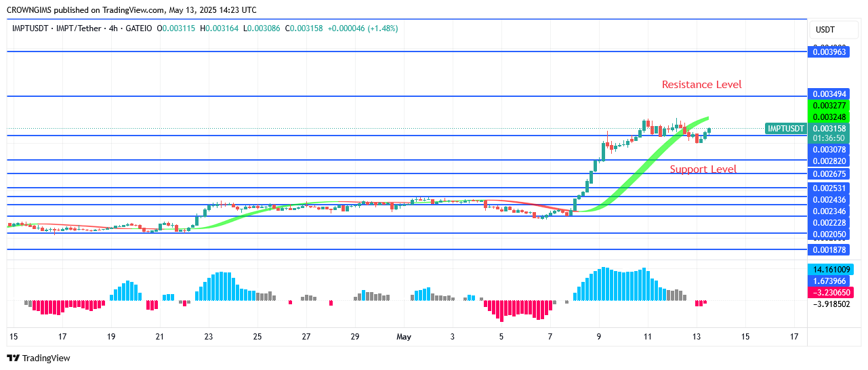This screenshot has width=868, height=370.
Task: Click the 0.003963 price level label
Action: coord(829,52)
